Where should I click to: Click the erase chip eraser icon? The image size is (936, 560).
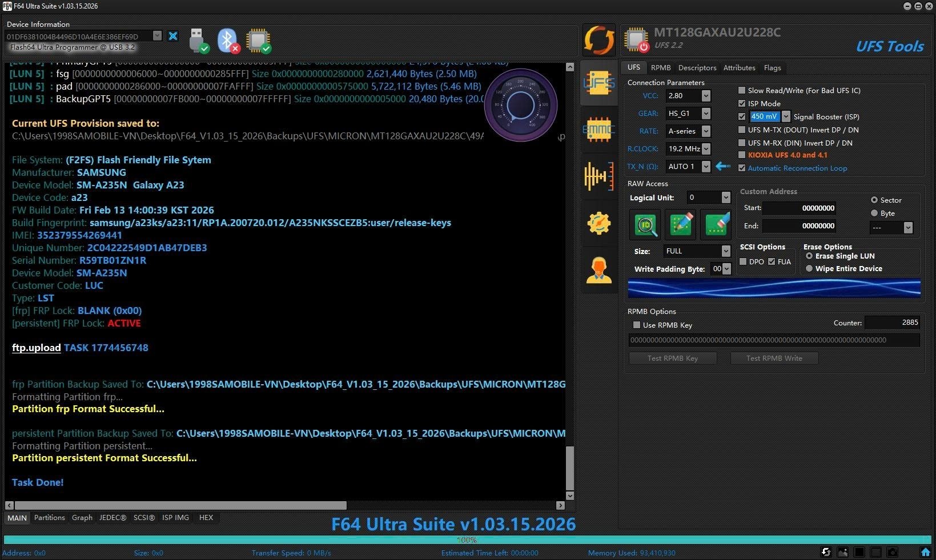click(716, 224)
